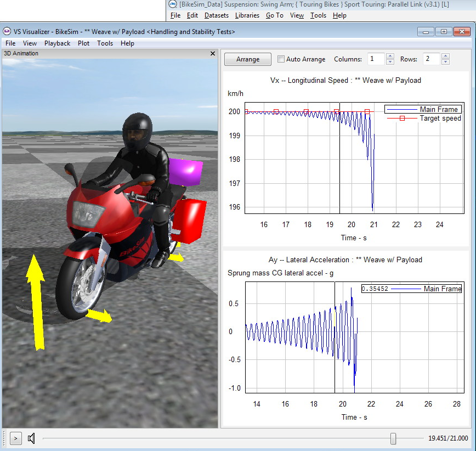The image size is (476, 451).
Task: Open the Playback menu
Action: coord(57,43)
